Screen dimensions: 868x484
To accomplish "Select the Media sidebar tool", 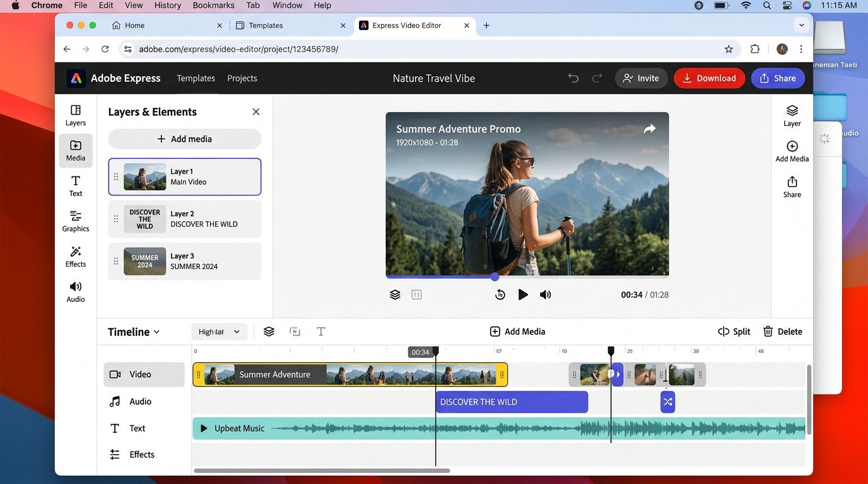I will pos(76,151).
